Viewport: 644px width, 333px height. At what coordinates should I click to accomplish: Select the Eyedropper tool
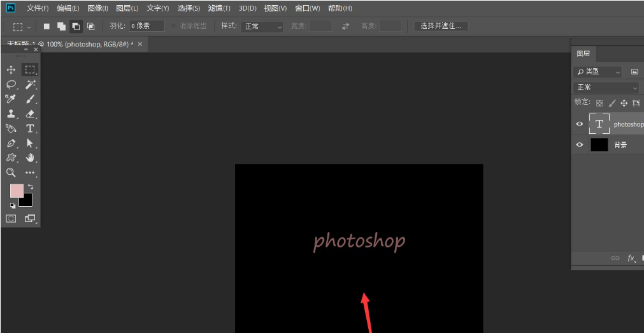click(11, 100)
